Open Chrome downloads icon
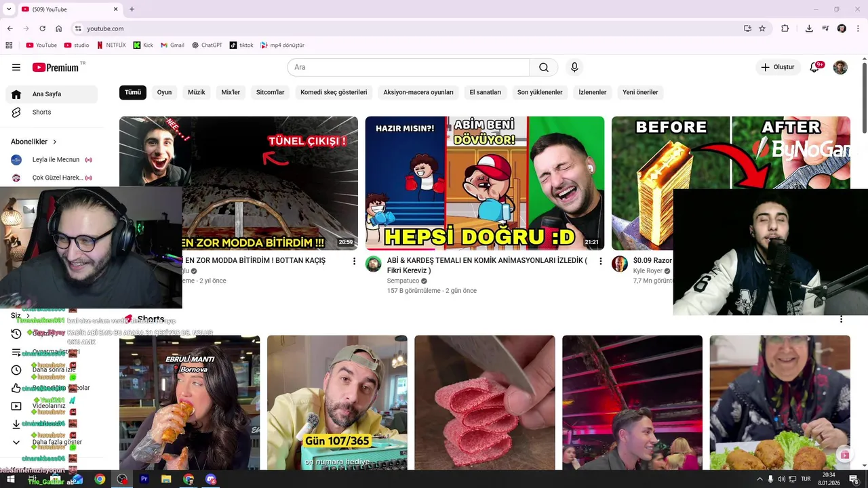The image size is (868, 488). coord(809,28)
